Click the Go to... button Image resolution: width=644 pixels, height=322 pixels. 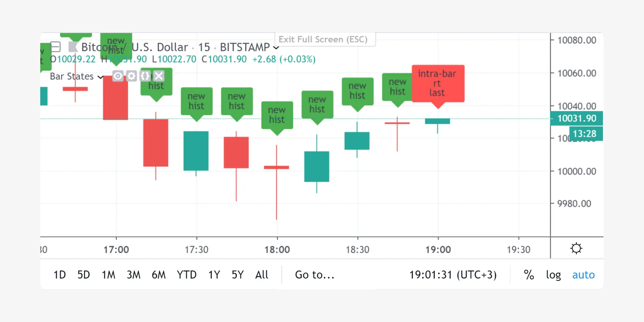(314, 275)
